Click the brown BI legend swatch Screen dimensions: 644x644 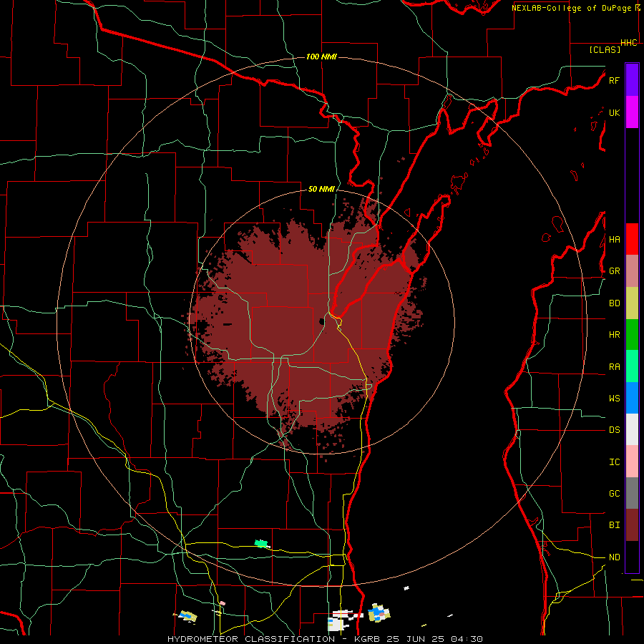(x=632, y=525)
